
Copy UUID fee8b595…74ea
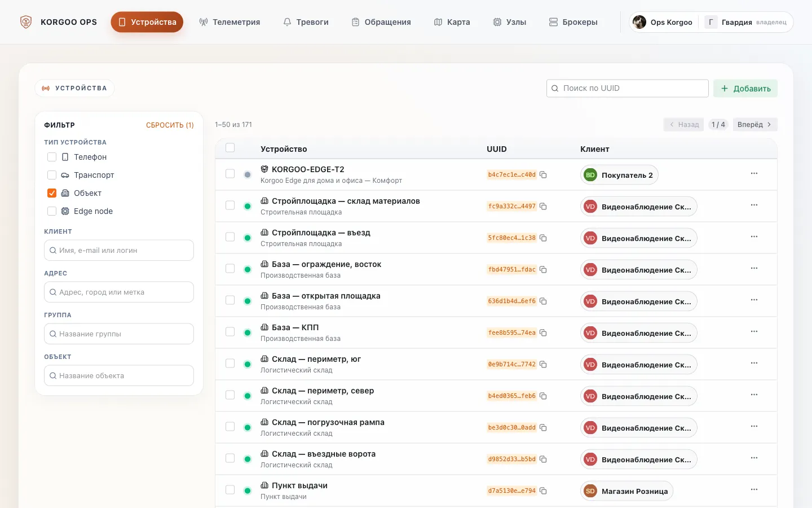tap(543, 333)
